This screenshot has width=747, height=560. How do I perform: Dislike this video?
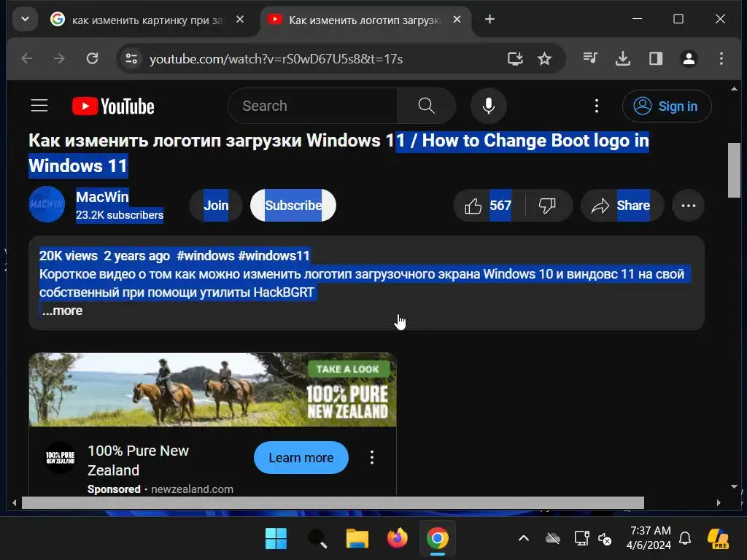click(548, 205)
